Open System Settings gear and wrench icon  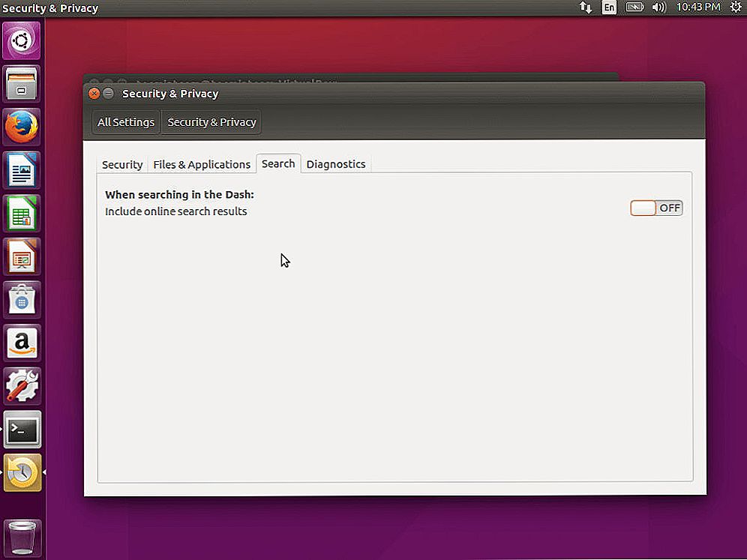[x=22, y=386]
